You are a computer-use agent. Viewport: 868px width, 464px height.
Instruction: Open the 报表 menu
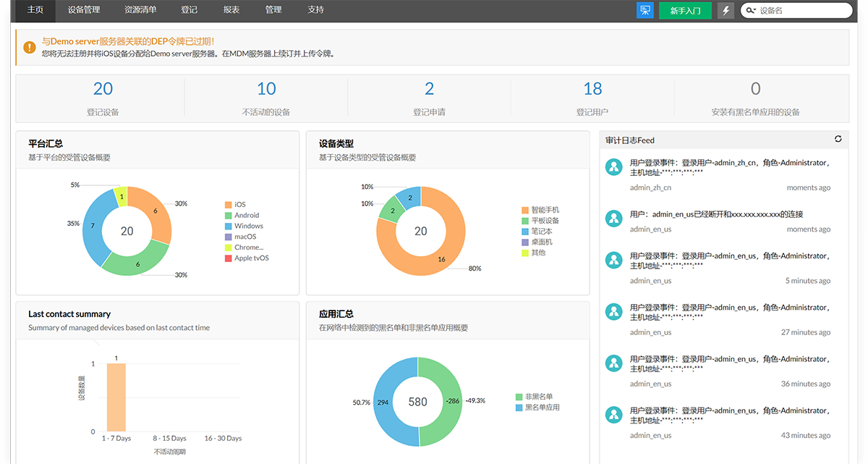point(232,10)
